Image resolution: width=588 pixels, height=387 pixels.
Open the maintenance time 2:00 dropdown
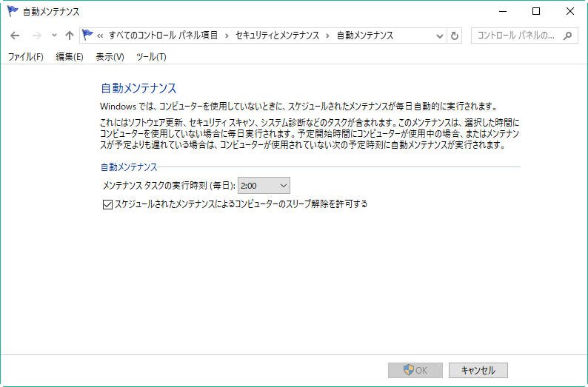coord(264,186)
